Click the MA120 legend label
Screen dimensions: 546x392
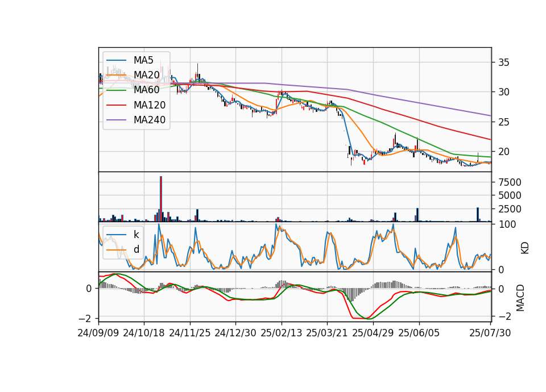click(150, 105)
